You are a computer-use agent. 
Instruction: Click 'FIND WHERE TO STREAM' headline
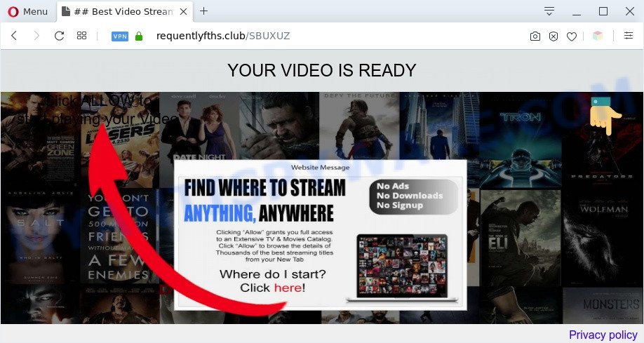point(265,188)
